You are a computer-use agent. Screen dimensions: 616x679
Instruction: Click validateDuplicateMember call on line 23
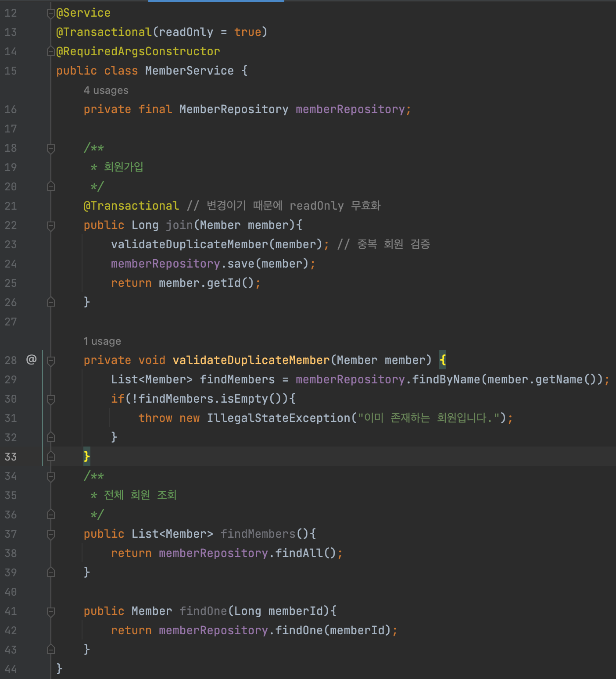point(190,245)
